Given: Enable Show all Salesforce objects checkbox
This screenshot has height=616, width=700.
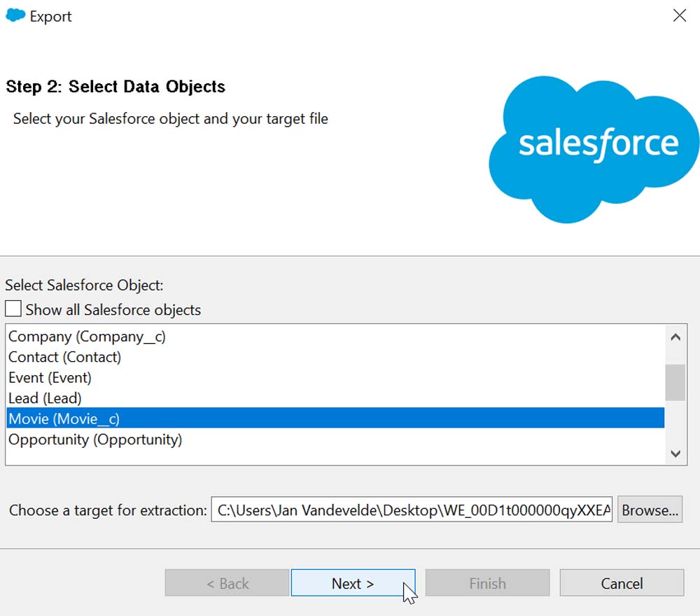Looking at the screenshot, I should 13,309.
